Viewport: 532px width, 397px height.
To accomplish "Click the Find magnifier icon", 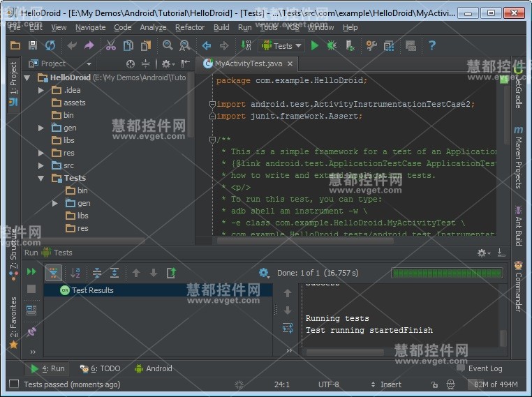I will 168,45.
